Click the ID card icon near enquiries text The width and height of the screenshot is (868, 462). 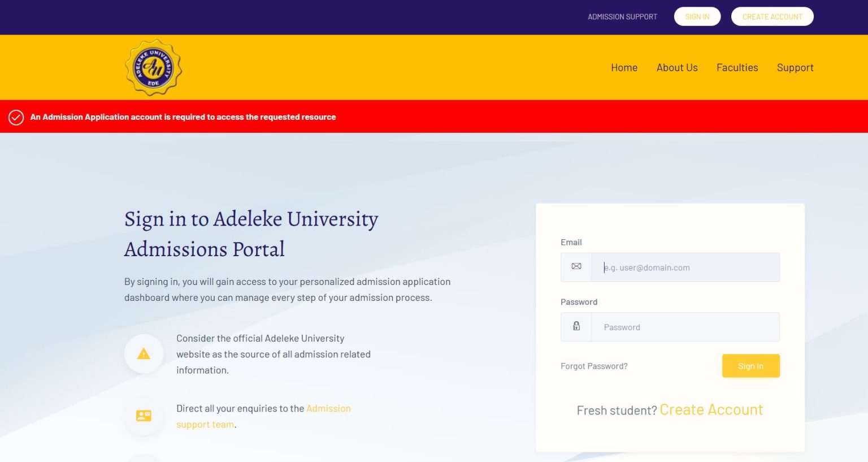pos(144,416)
